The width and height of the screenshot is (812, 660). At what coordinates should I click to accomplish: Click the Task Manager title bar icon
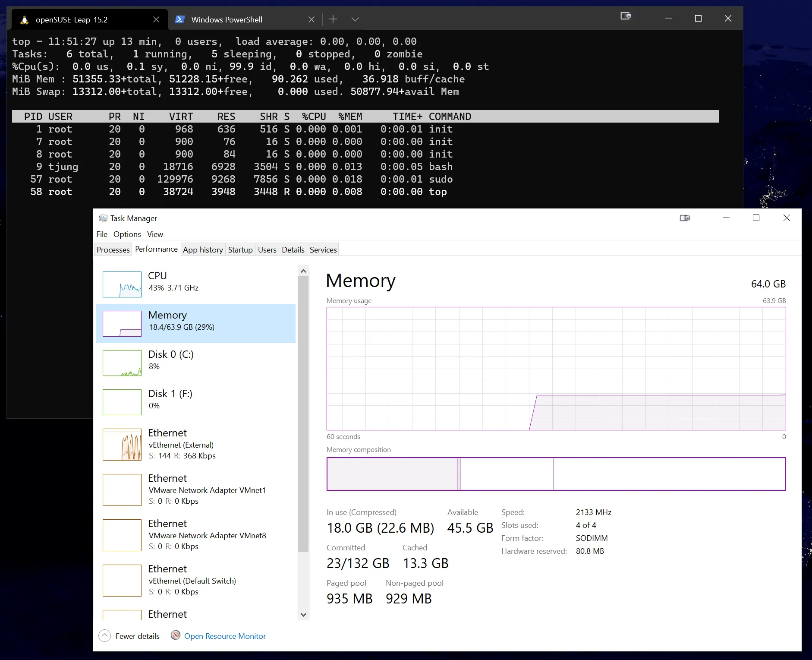point(103,218)
